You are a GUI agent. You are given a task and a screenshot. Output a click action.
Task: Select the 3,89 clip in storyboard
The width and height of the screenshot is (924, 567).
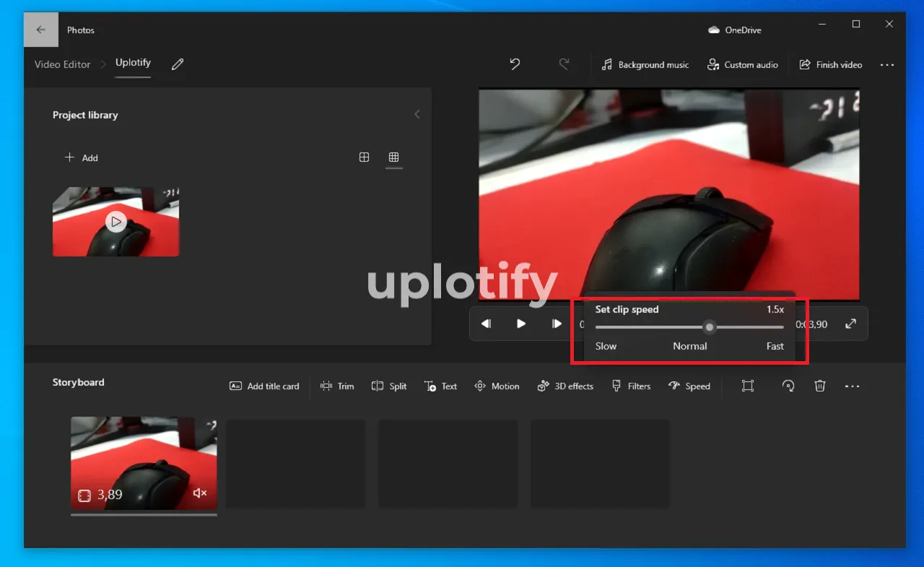(x=144, y=462)
